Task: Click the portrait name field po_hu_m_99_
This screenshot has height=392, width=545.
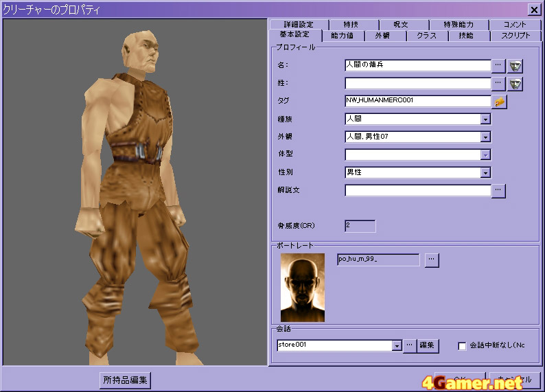Action: pos(378,260)
